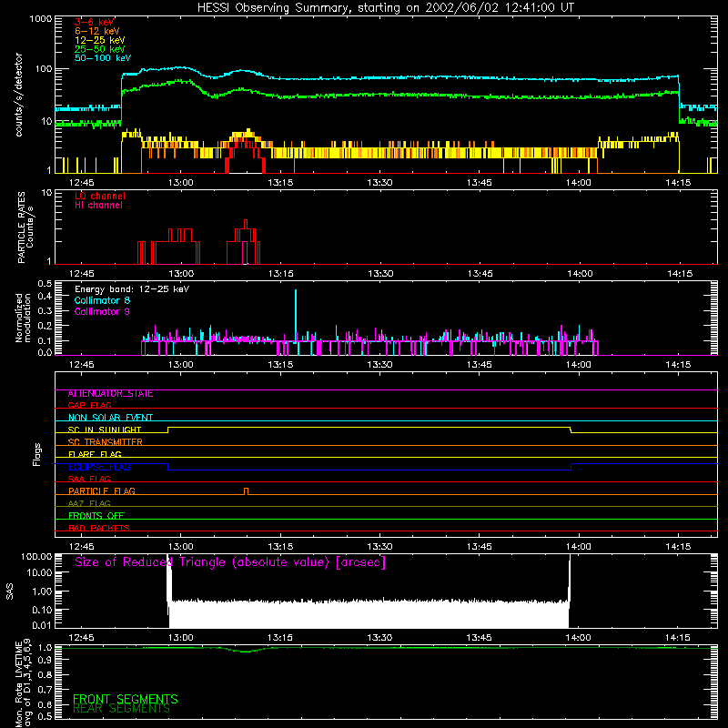Click the 0.7 tick on livetime axis
Viewport: 728px width, 728px height.
click(x=45, y=690)
